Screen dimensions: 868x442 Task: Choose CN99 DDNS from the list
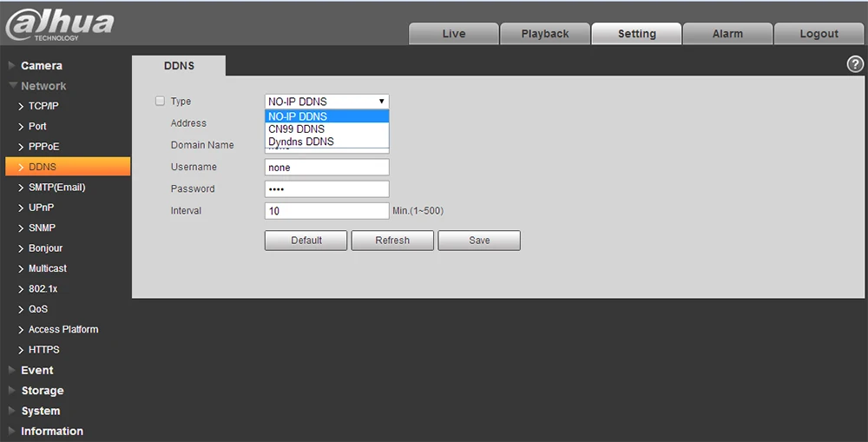(x=327, y=129)
